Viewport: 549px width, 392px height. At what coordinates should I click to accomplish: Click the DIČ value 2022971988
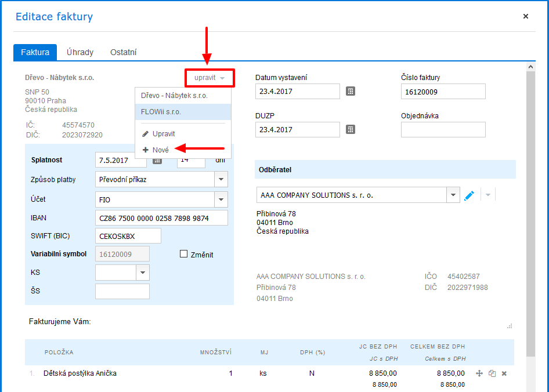point(467,288)
